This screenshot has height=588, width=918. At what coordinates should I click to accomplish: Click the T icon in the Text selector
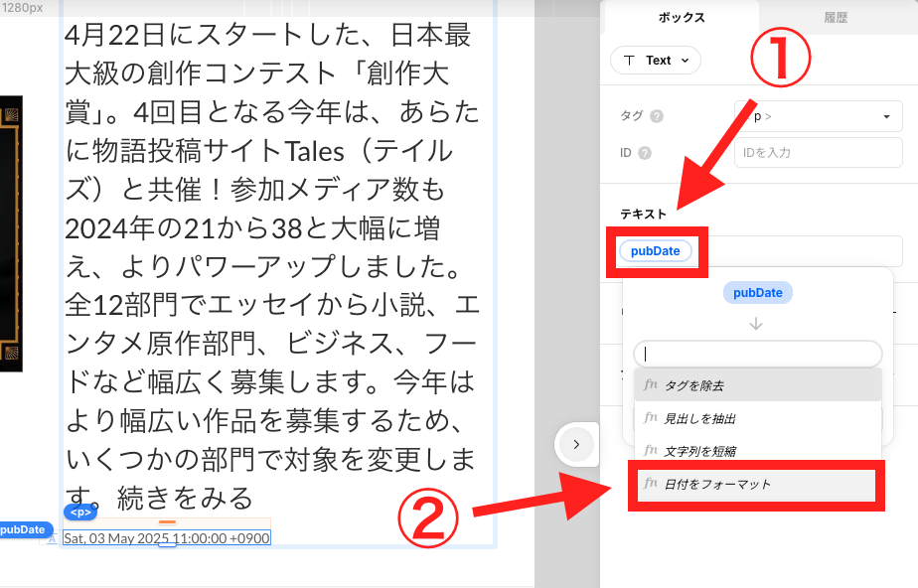(629, 61)
